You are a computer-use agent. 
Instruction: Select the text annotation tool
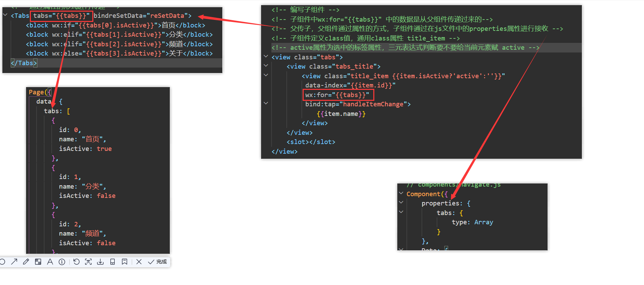click(x=50, y=262)
